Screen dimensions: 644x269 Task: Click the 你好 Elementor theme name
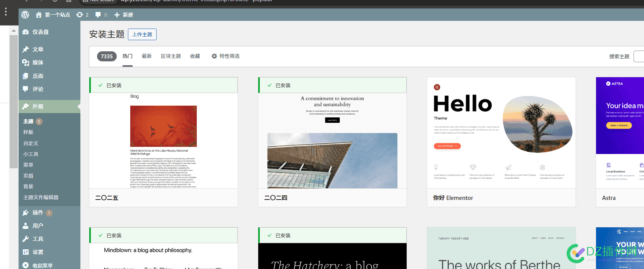click(453, 198)
